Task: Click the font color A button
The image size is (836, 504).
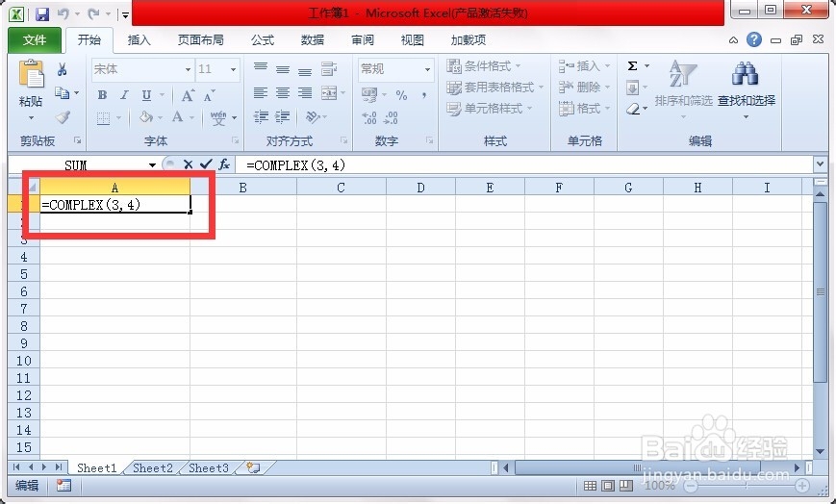Action: (x=178, y=116)
